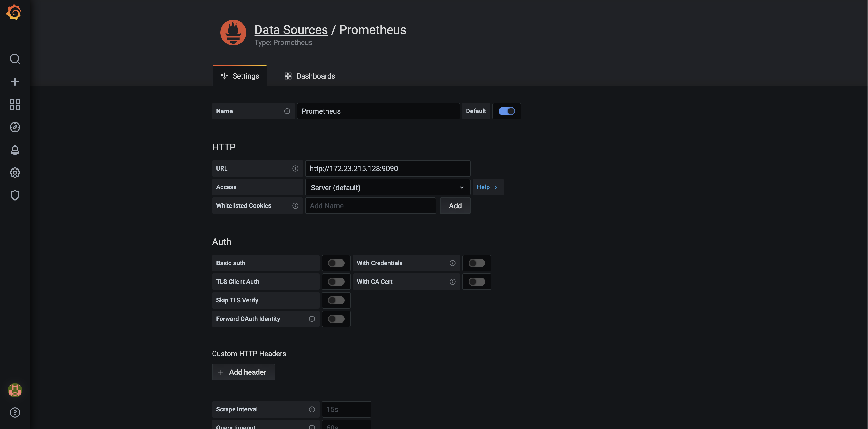The width and height of the screenshot is (868, 429).
Task: Disable the Default data source toggle
Action: (506, 111)
